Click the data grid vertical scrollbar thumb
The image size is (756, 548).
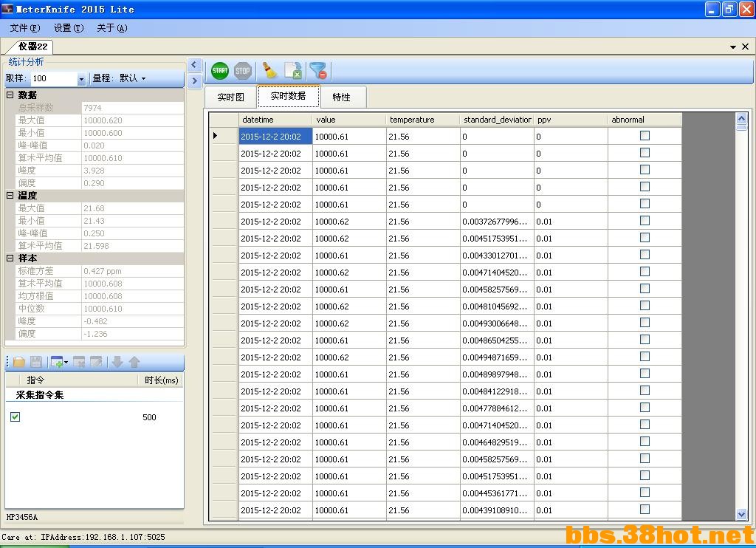[x=741, y=127]
